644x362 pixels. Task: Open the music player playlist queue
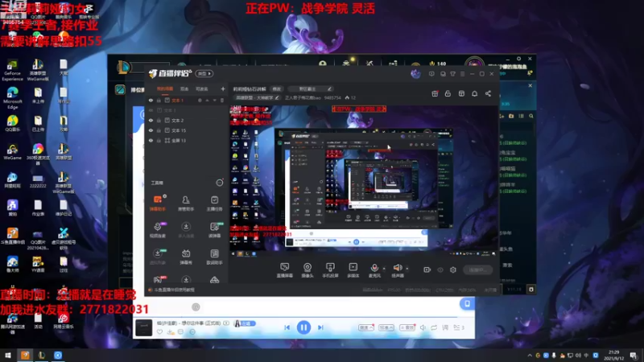[458, 327]
